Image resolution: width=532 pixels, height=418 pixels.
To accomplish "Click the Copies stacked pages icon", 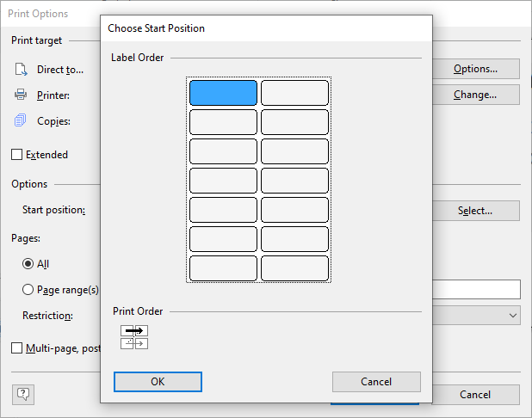I will coord(20,120).
